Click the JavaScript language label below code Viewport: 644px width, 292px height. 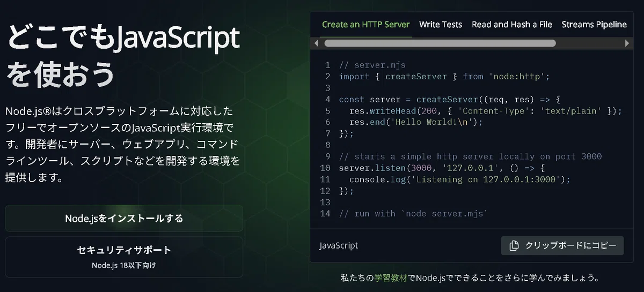(339, 245)
